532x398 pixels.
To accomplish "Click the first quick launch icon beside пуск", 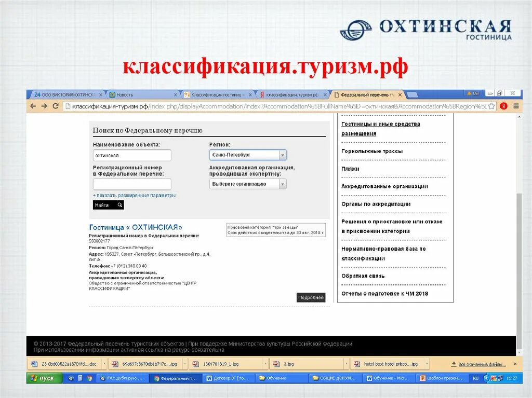I will (71, 378).
